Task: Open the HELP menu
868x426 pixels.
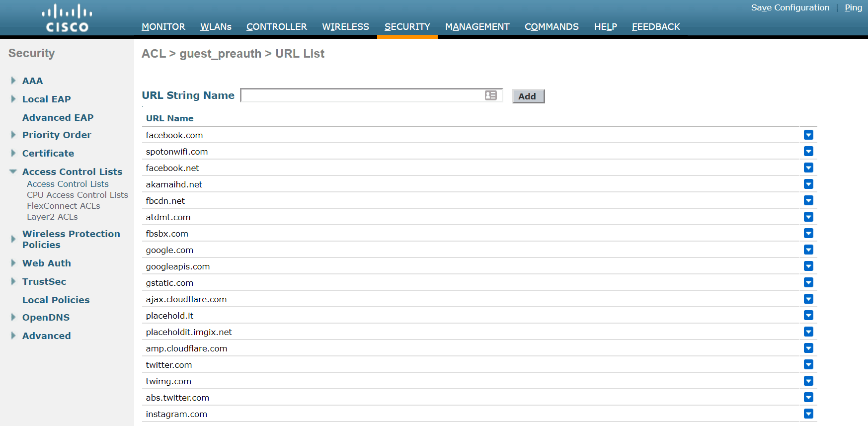Action: click(x=606, y=27)
